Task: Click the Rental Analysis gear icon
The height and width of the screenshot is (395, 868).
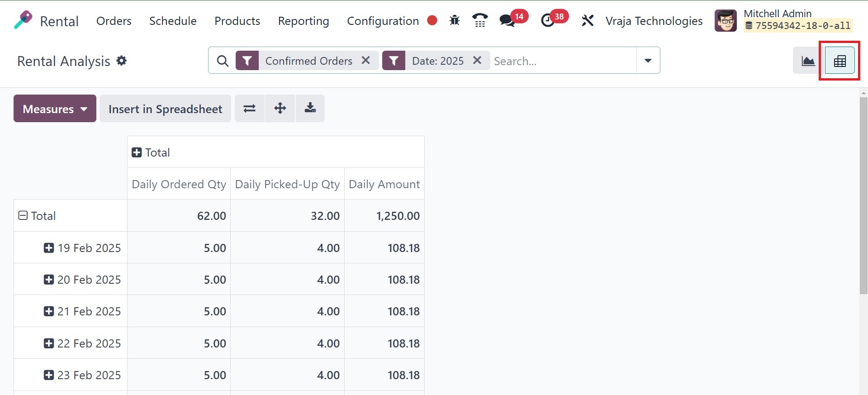Action: (x=122, y=61)
